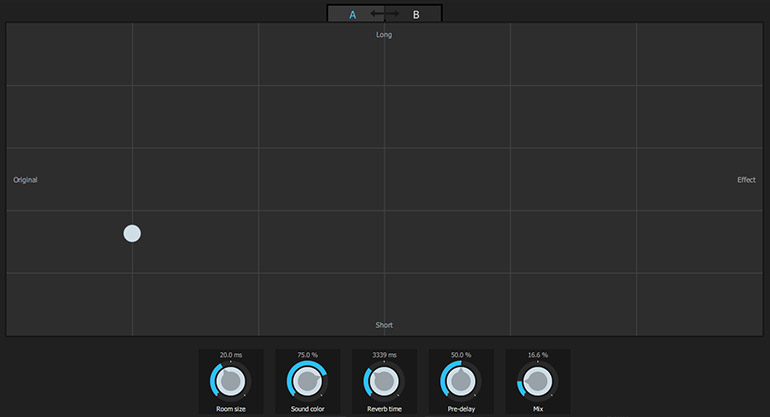This screenshot has width=770, height=417.
Task: Click the Short label on the pad
Action: click(384, 325)
